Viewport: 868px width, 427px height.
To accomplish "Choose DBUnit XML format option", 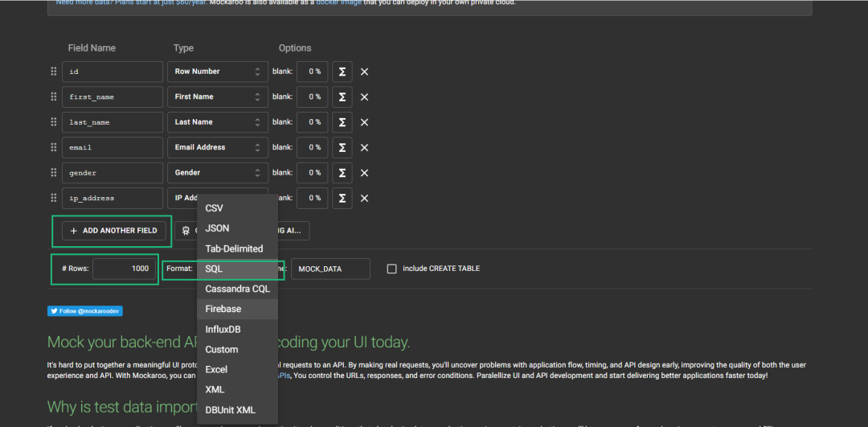I will click(x=237, y=410).
